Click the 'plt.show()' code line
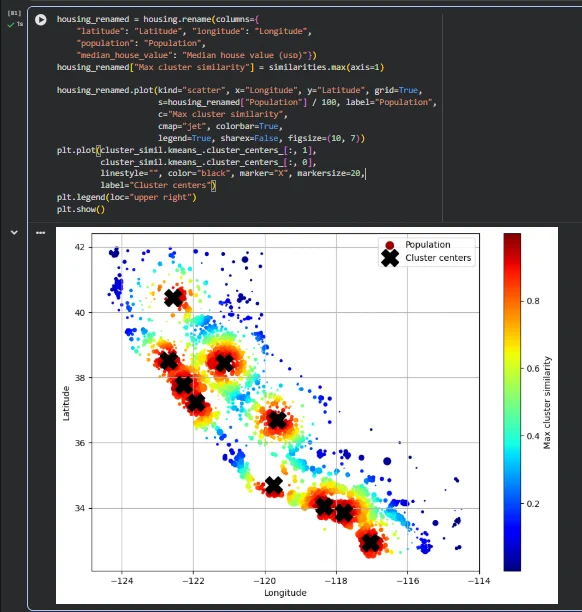The width and height of the screenshot is (582, 612). [81, 209]
